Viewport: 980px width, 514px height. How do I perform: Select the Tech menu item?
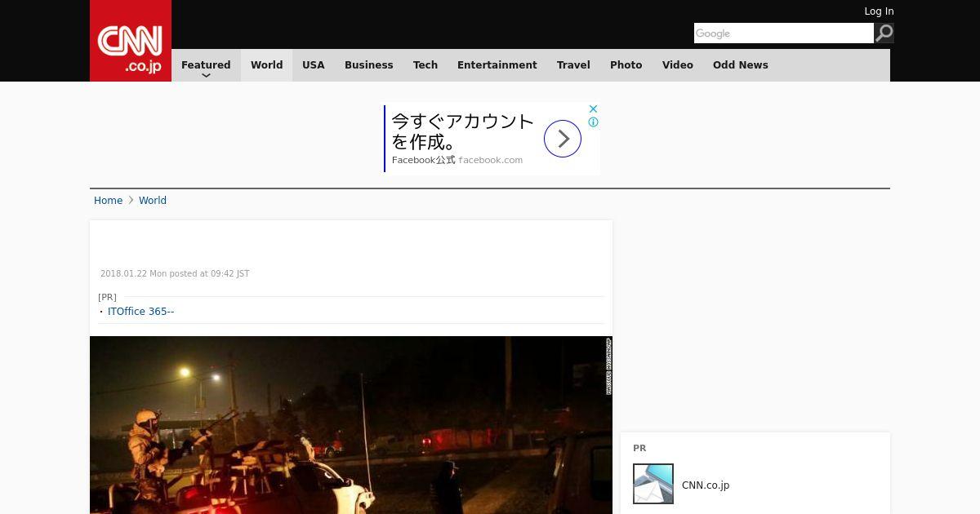point(425,65)
